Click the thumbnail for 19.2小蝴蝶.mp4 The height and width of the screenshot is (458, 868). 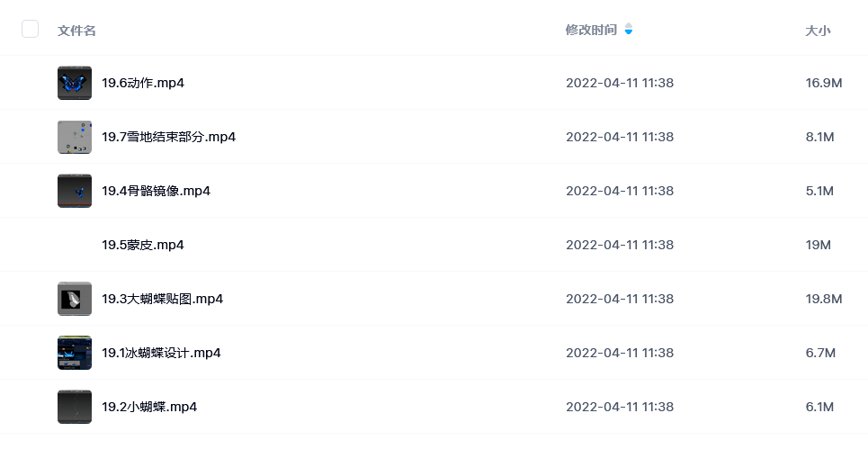75,407
